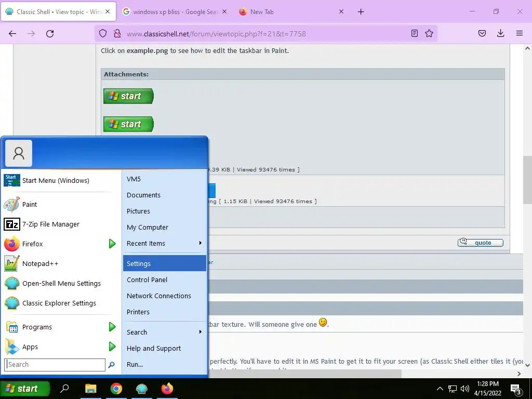This screenshot has width=532, height=399.
Task: Expand the Search submenu
Action: (x=165, y=332)
